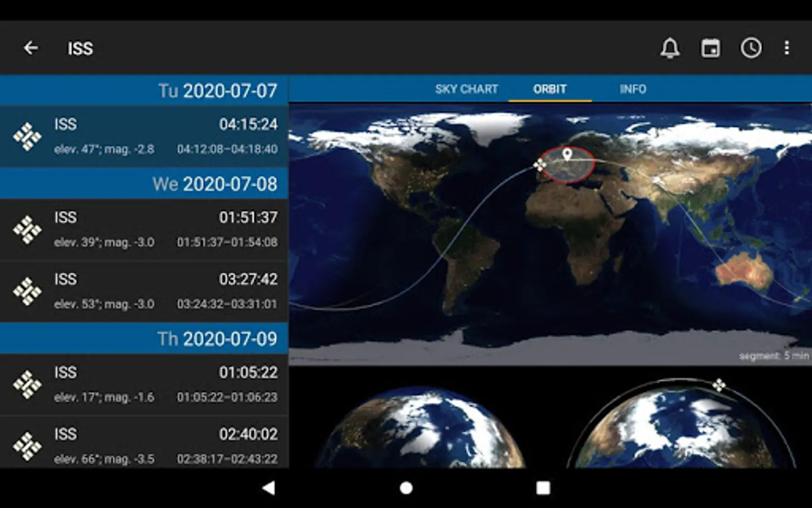This screenshot has height=508, width=812.
Task: Click the location pin on world map
Action: point(567,154)
